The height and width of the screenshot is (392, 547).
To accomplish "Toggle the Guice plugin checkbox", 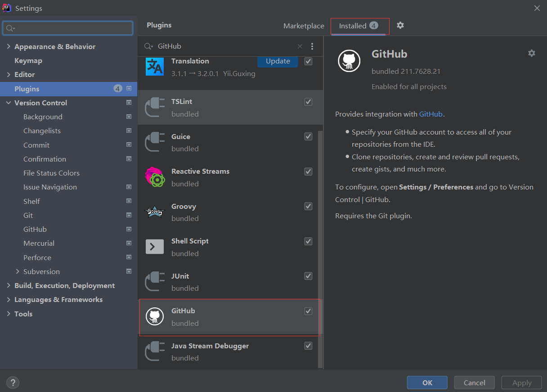I will pyautogui.click(x=308, y=136).
